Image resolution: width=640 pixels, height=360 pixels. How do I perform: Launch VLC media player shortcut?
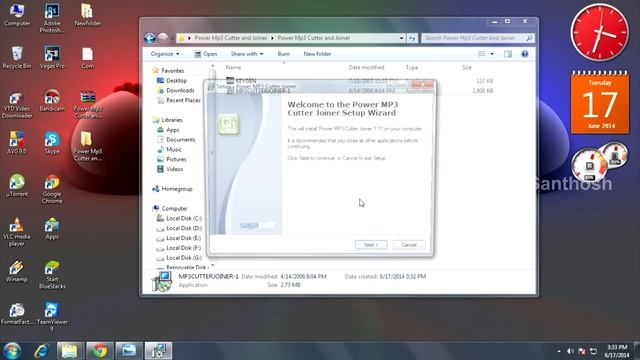tap(17, 232)
